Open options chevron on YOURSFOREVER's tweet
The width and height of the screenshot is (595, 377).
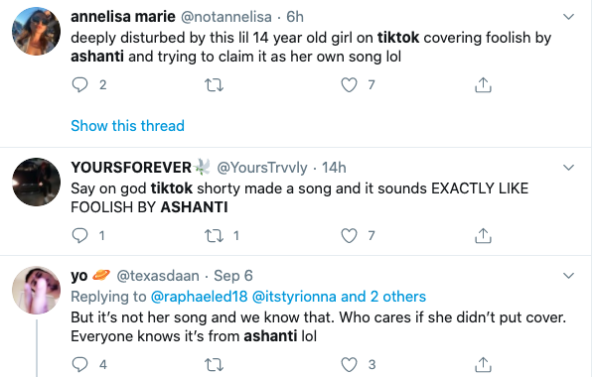(x=568, y=167)
